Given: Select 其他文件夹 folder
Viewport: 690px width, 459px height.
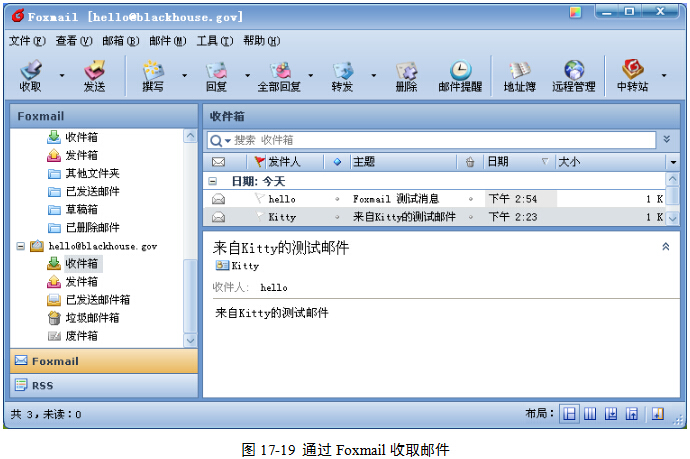Looking at the screenshot, I should pyautogui.click(x=92, y=173).
